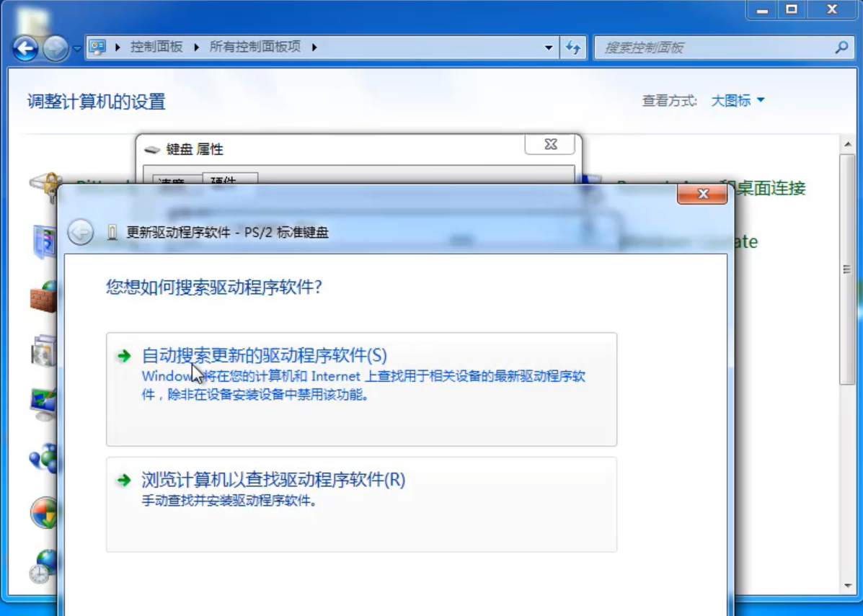The width and height of the screenshot is (863, 616).
Task: Click the green arrow beside 浏览计算机以查找驱动程序软件
Action: point(125,480)
